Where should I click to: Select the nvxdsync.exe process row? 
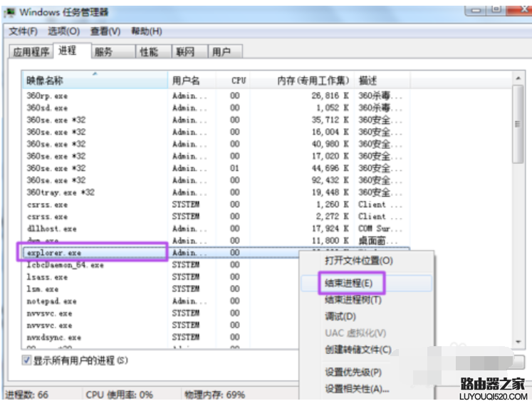(161, 338)
